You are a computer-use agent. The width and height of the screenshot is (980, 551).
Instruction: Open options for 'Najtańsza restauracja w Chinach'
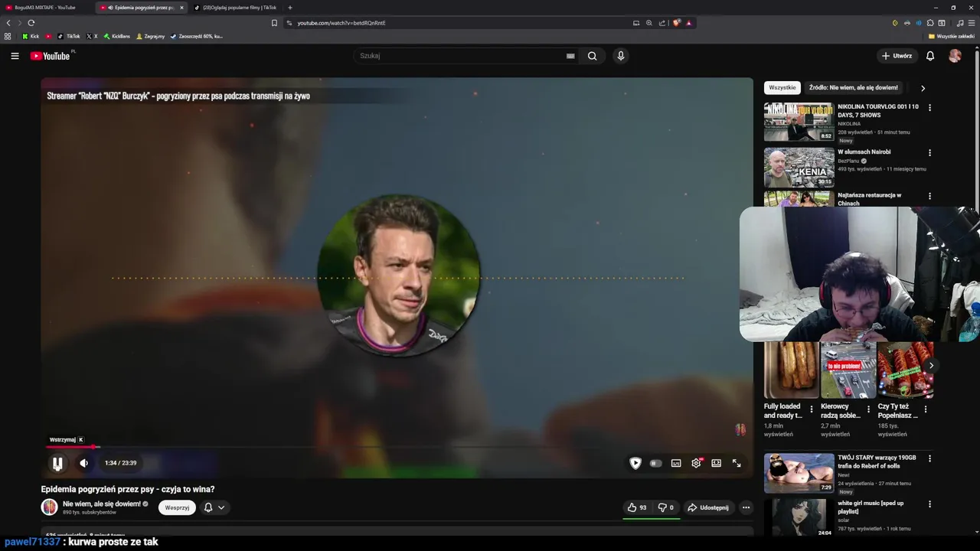(x=930, y=197)
